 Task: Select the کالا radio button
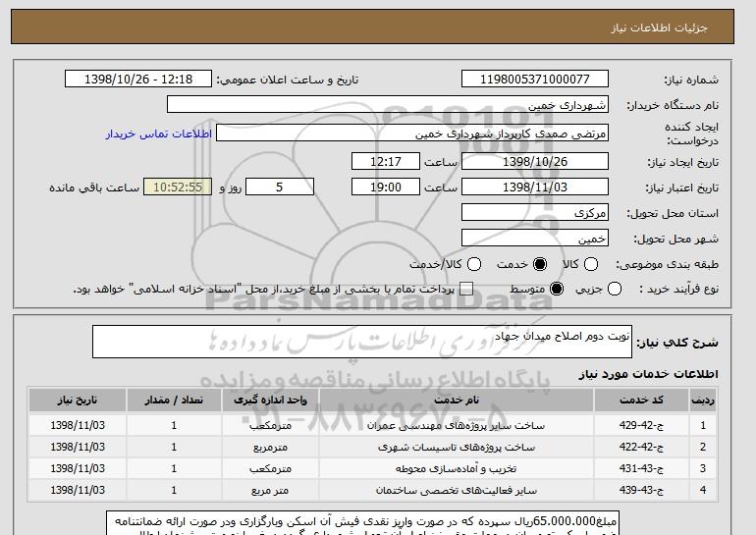591,264
